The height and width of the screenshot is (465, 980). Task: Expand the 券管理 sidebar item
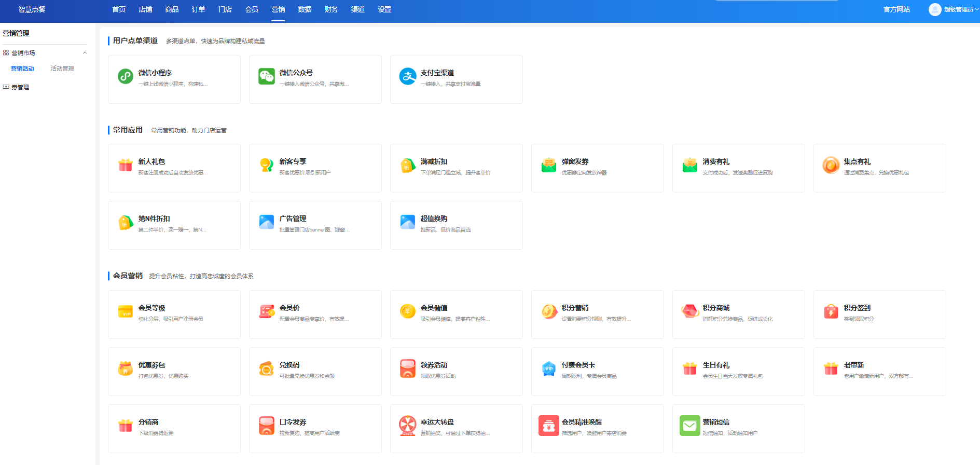20,87
